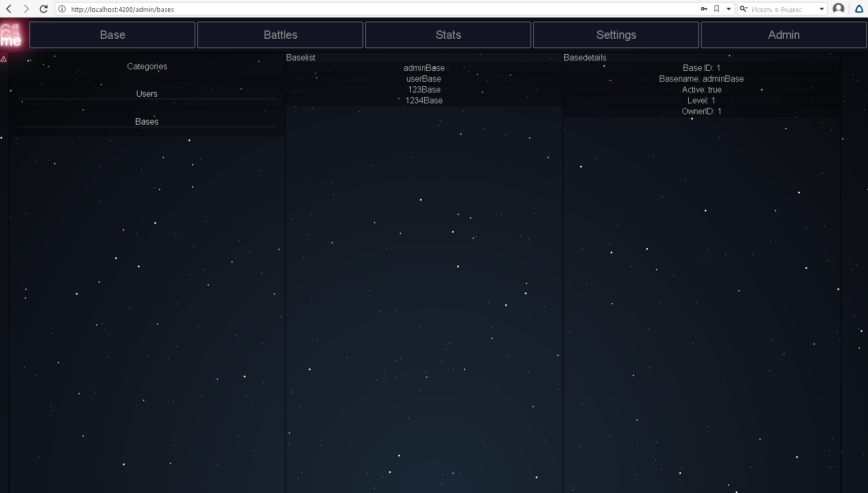Click the pink Game logo
868x493 pixels.
click(11, 35)
